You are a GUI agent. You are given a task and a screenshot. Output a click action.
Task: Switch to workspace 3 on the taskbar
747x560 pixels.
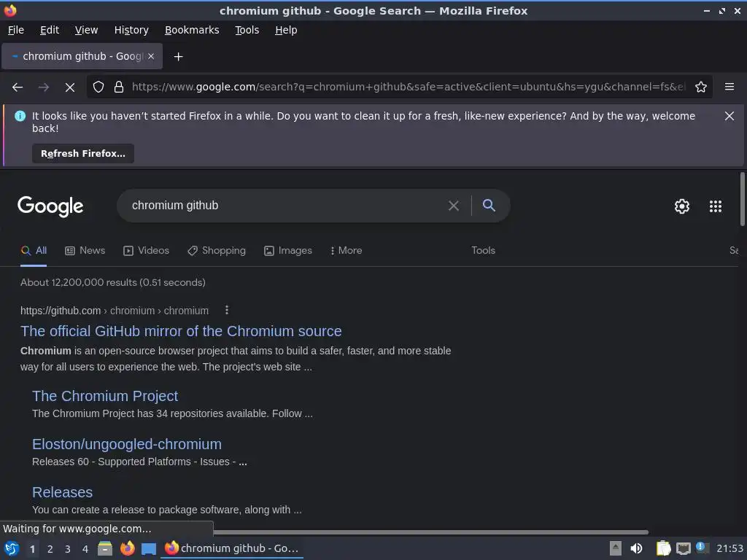click(x=68, y=549)
